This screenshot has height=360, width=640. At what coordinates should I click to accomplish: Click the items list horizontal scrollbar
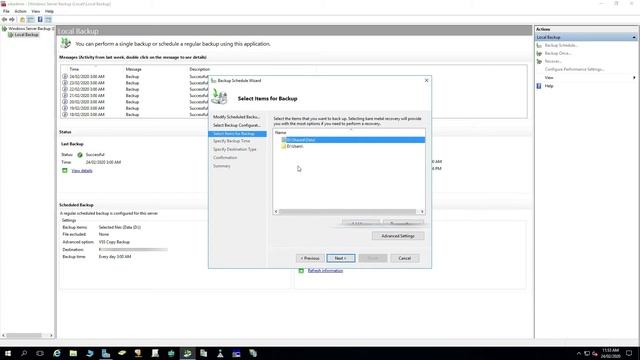point(347,211)
